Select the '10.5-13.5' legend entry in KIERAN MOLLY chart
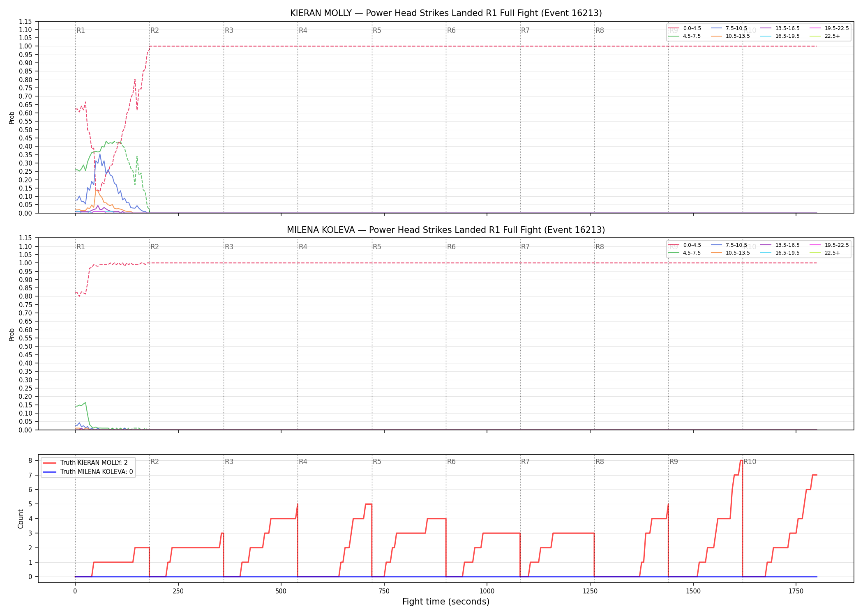The height and width of the screenshot is (616, 863). click(x=731, y=36)
